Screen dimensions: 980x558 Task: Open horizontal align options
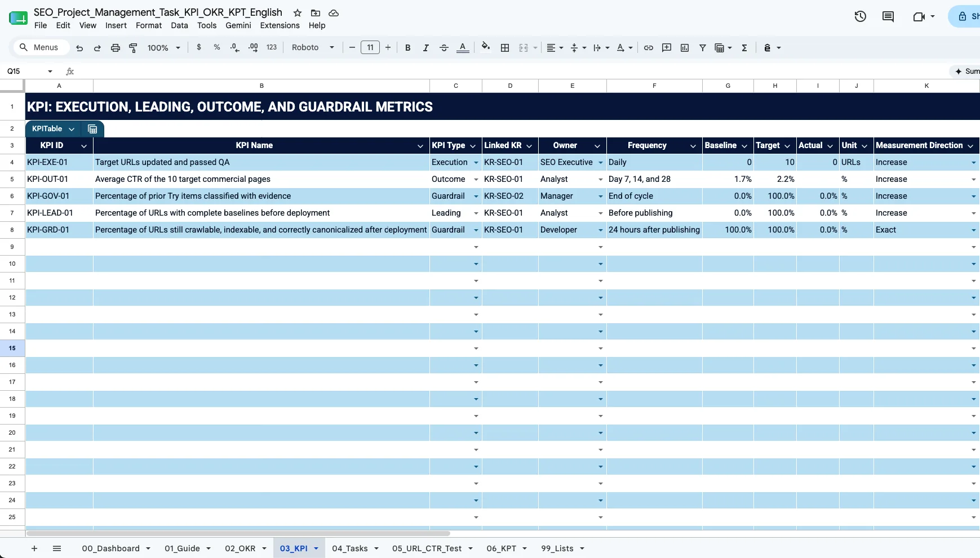pyautogui.click(x=555, y=48)
